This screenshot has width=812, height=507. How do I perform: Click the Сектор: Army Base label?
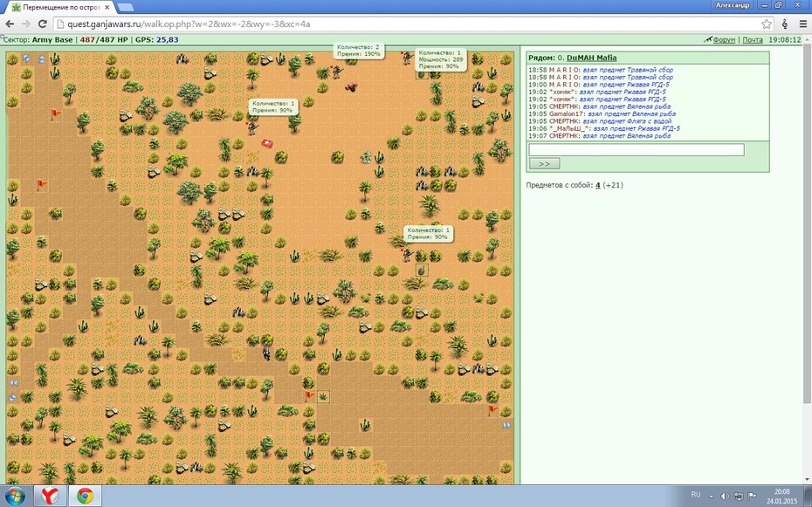pos(38,40)
